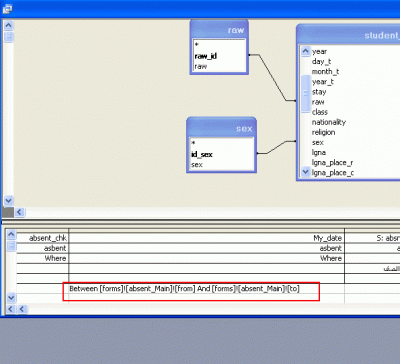Image resolution: width=400 pixels, height=364 pixels.
Task: Select the lgna field in the student table
Action: tap(319, 152)
